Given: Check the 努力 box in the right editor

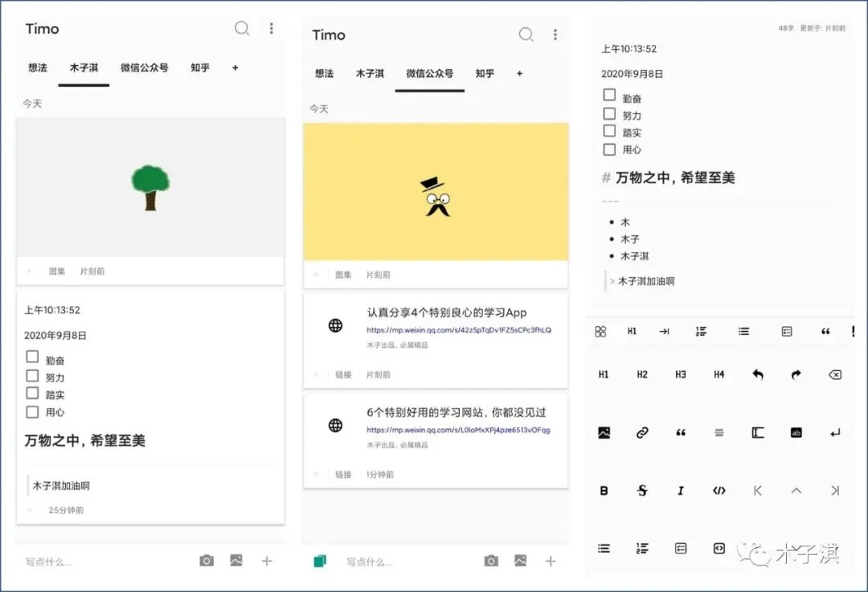Looking at the screenshot, I should (609, 113).
